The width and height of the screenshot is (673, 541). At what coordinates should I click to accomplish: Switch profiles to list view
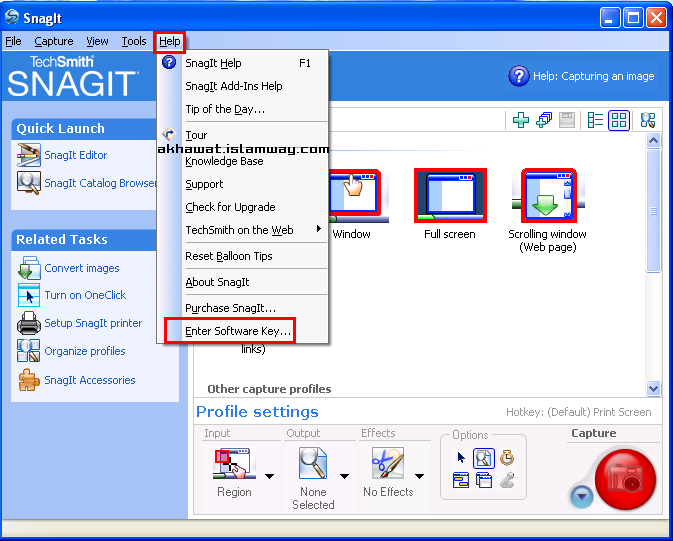pos(595,120)
